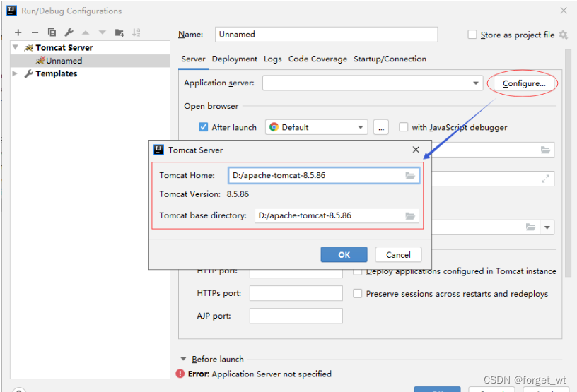Click the error text Application Server not specified
577x392 pixels.
tap(272, 374)
